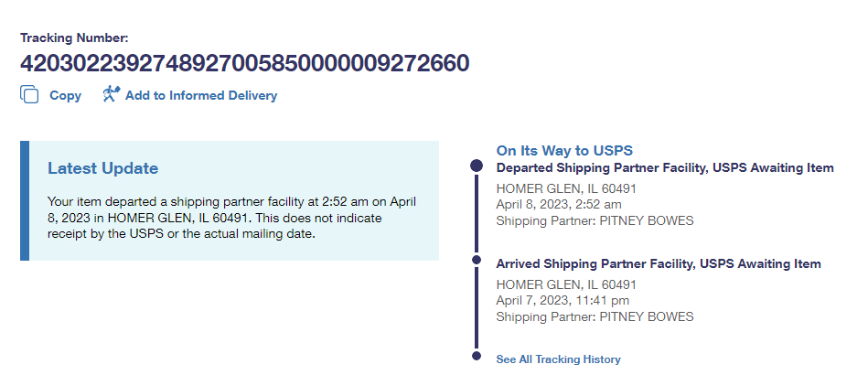The image size is (868, 375).
Task: Click the Informed Delivery running mail icon
Action: pyautogui.click(x=111, y=94)
